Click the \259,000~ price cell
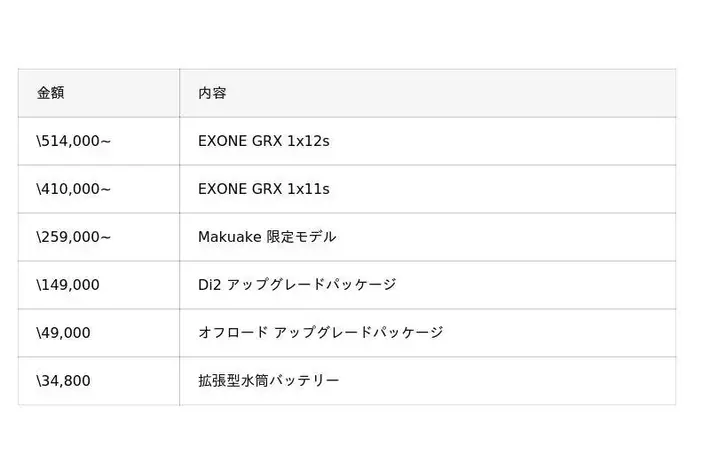The image size is (710, 474). 73,237
